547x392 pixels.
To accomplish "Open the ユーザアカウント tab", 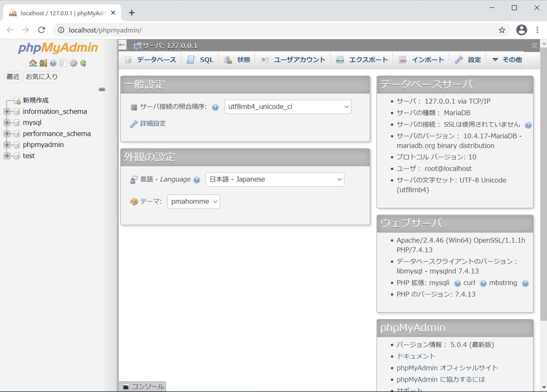I will [293, 60].
